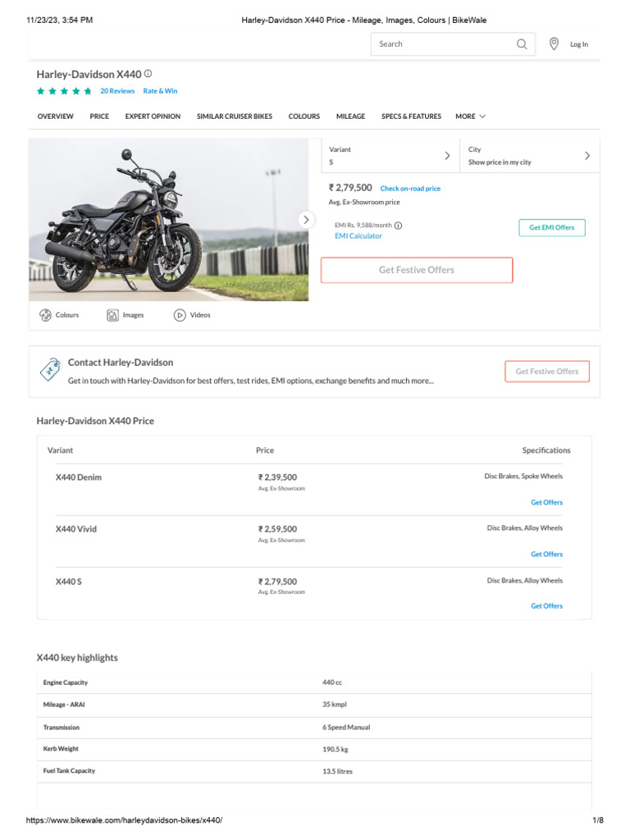Click the search magnifier icon
Viewport: 630px width, 840px height.
522,44
